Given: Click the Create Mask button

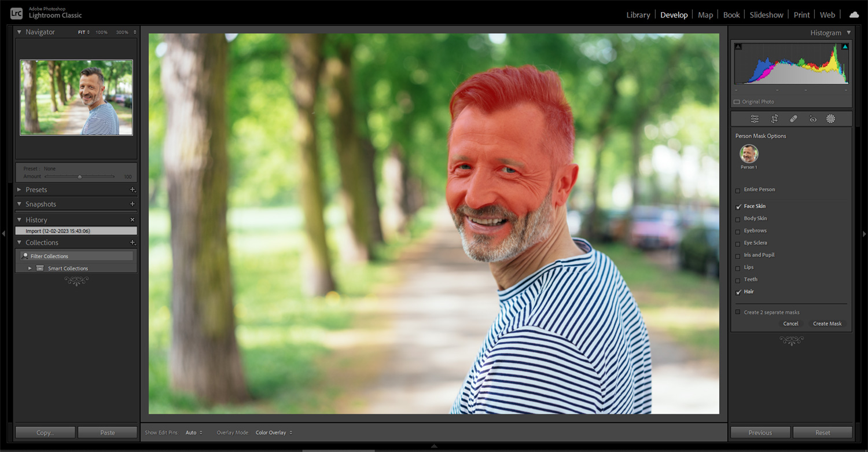Looking at the screenshot, I should click(x=827, y=324).
